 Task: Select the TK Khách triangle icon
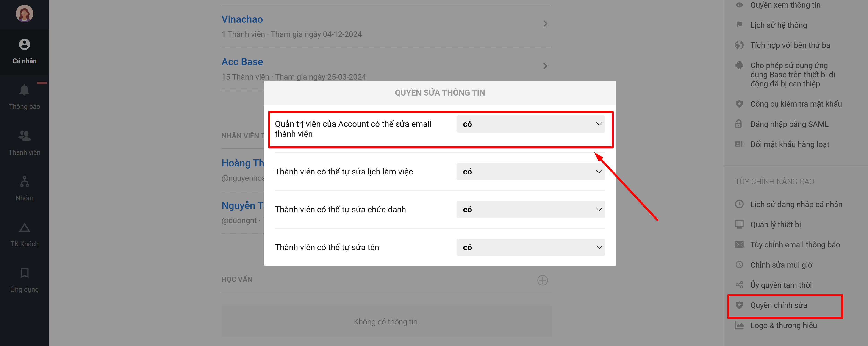24,228
